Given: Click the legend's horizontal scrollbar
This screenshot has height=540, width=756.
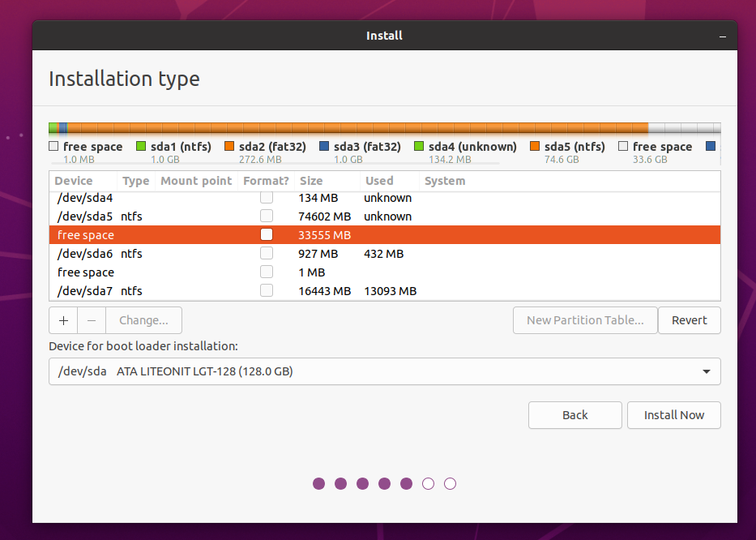Looking at the screenshot, I should tap(275, 164).
